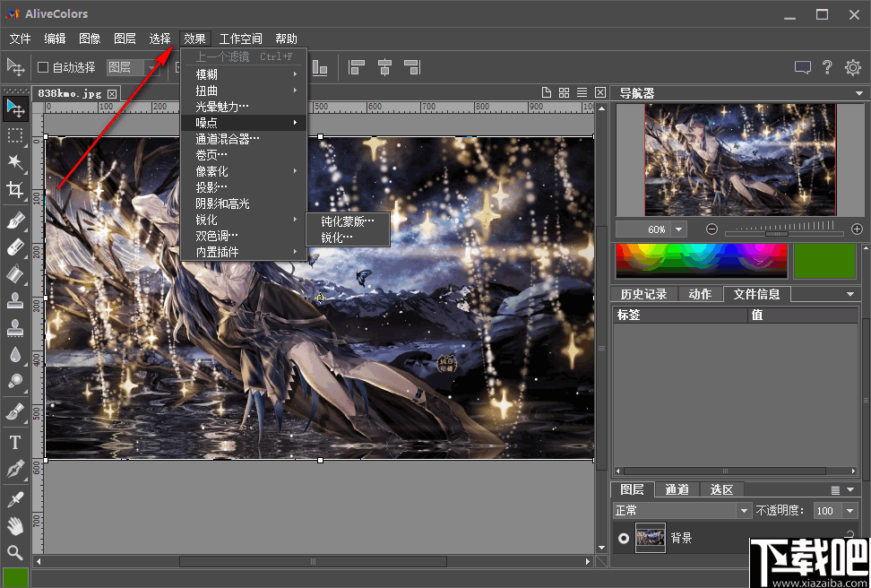This screenshot has height=588, width=871.
Task: Switch to the 通道 tab
Action: click(x=677, y=489)
